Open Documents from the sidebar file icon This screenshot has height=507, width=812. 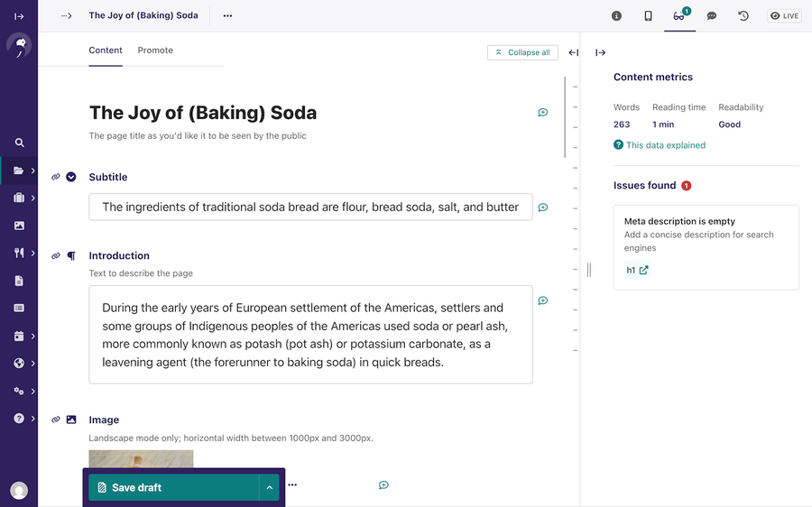tap(19, 281)
